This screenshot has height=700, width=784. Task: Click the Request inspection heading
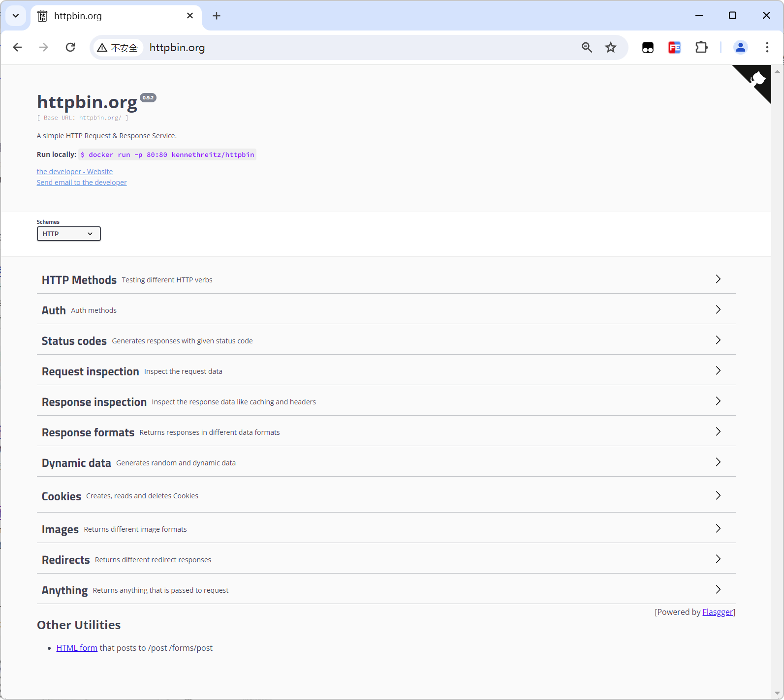(x=91, y=371)
